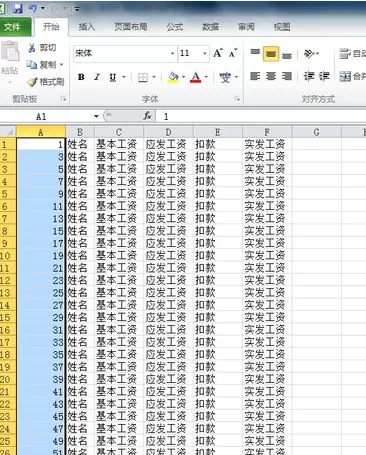Click the 实发工资 cell in row 1
This screenshot has width=366, height=455.
[267, 144]
